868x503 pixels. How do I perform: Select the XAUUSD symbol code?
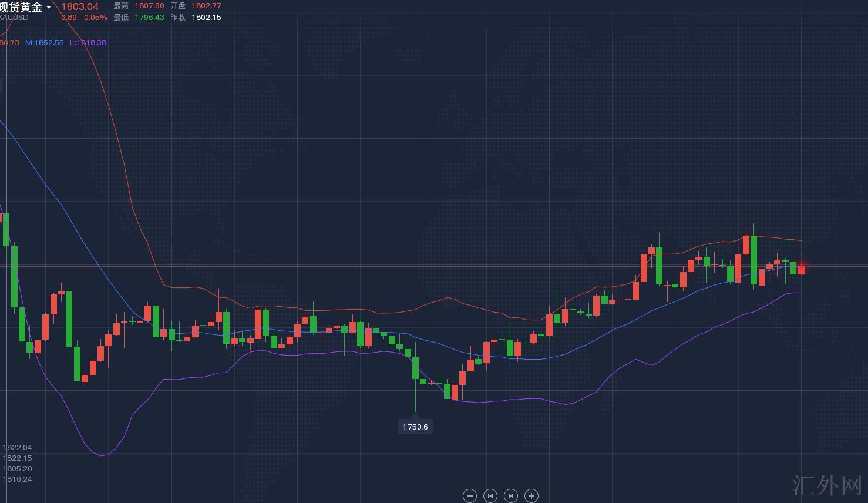[x=14, y=18]
